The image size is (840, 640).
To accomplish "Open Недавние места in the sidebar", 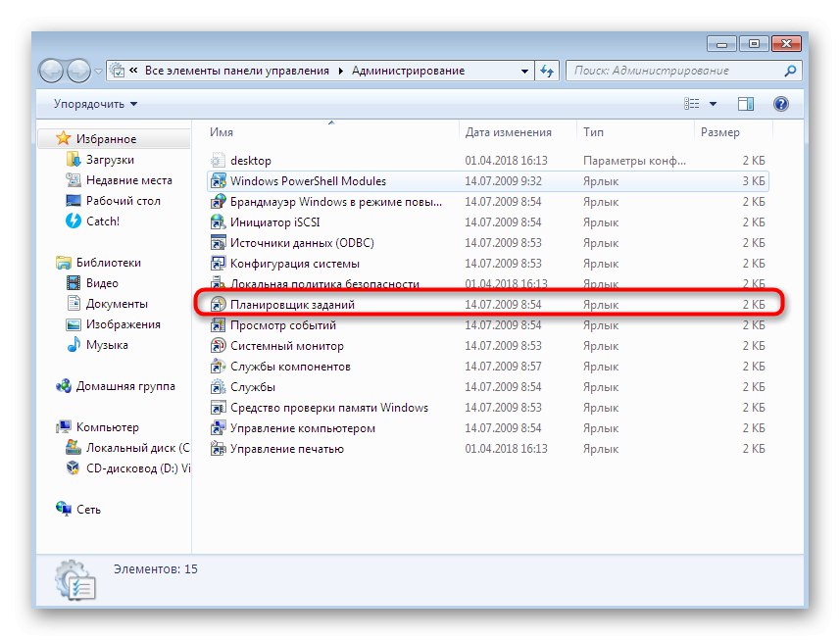I will 129,180.
